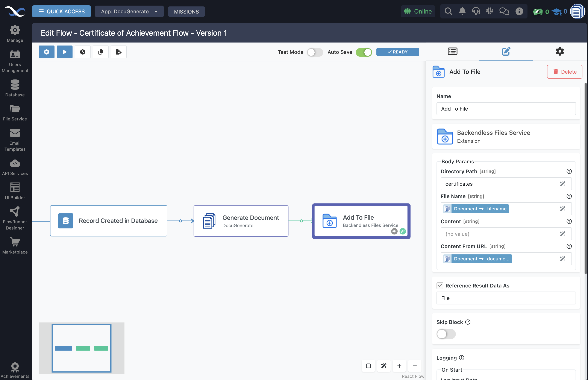The height and width of the screenshot is (380, 588).
Task: Uncheck Reference Result Data As
Action: (x=440, y=286)
